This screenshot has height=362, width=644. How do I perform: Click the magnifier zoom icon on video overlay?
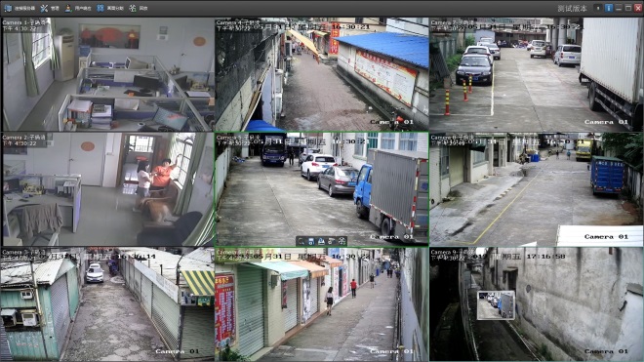coord(302,242)
